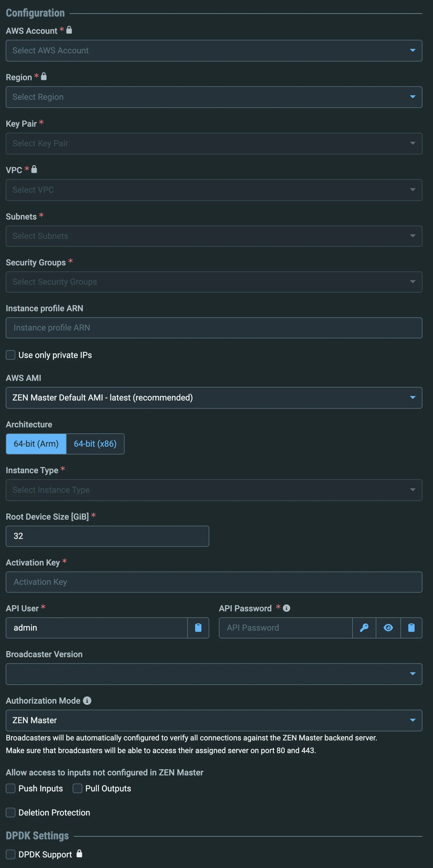Select 64-bit (x86) architecture
Screen dimensions: 433x868
[x=95, y=444]
